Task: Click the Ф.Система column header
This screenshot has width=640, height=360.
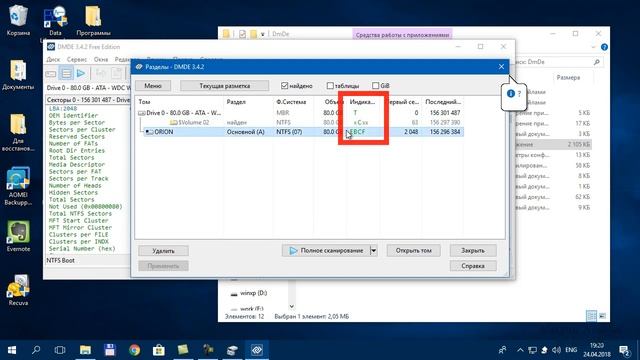Action: (291, 102)
